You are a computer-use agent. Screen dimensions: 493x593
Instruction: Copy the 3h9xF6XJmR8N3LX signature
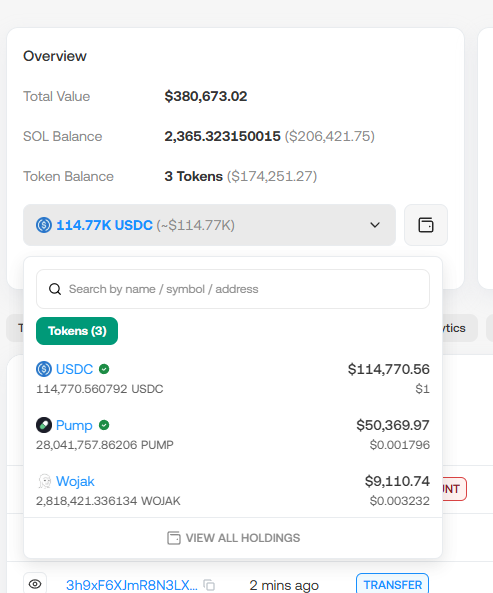[x=209, y=585]
